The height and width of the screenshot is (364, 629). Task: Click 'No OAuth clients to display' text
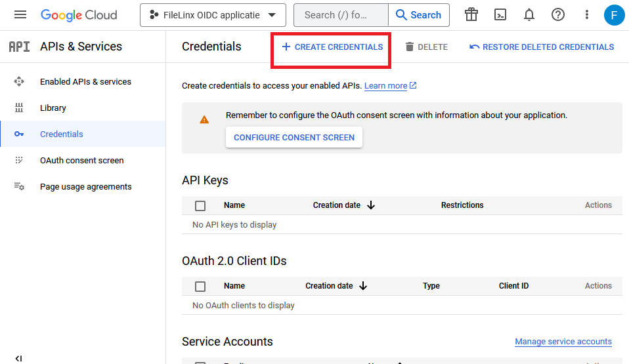coord(243,306)
